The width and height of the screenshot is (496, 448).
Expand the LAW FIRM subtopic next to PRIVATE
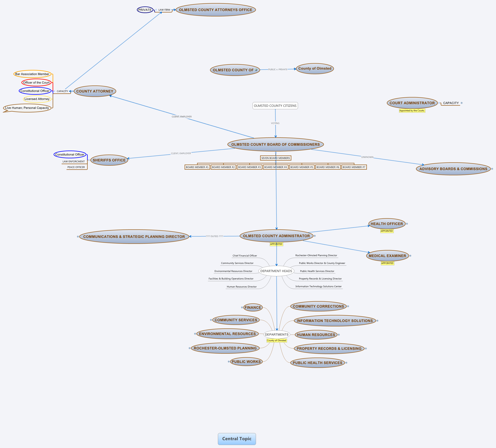pos(156,10)
